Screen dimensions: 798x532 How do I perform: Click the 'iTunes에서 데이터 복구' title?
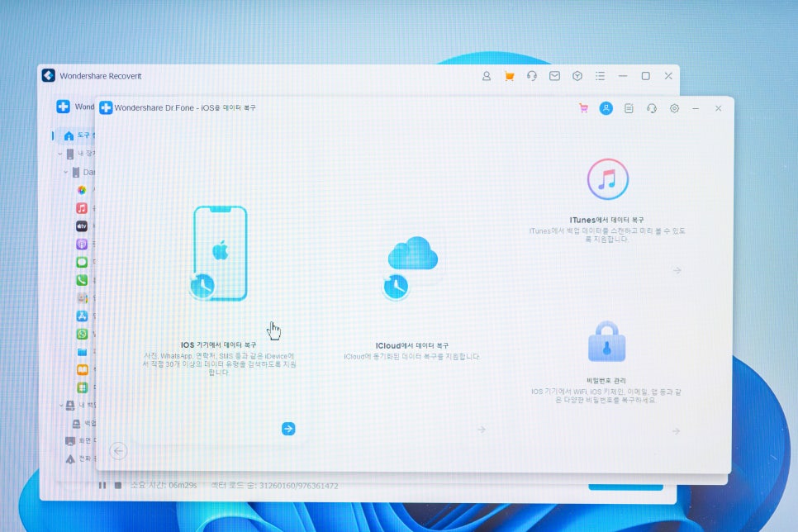[x=606, y=220]
